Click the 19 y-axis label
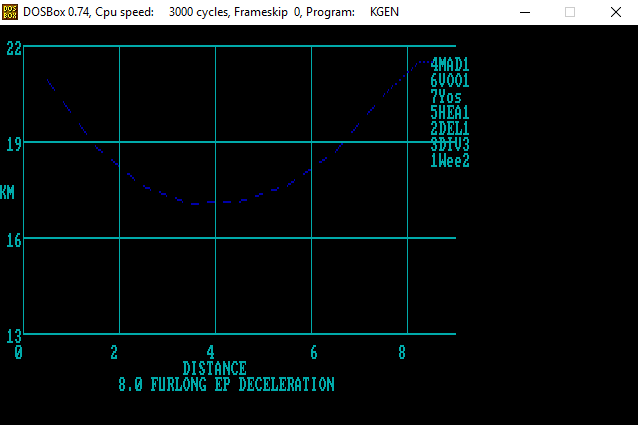The width and height of the screenshot is (638, 425). [x=14, y=144]
